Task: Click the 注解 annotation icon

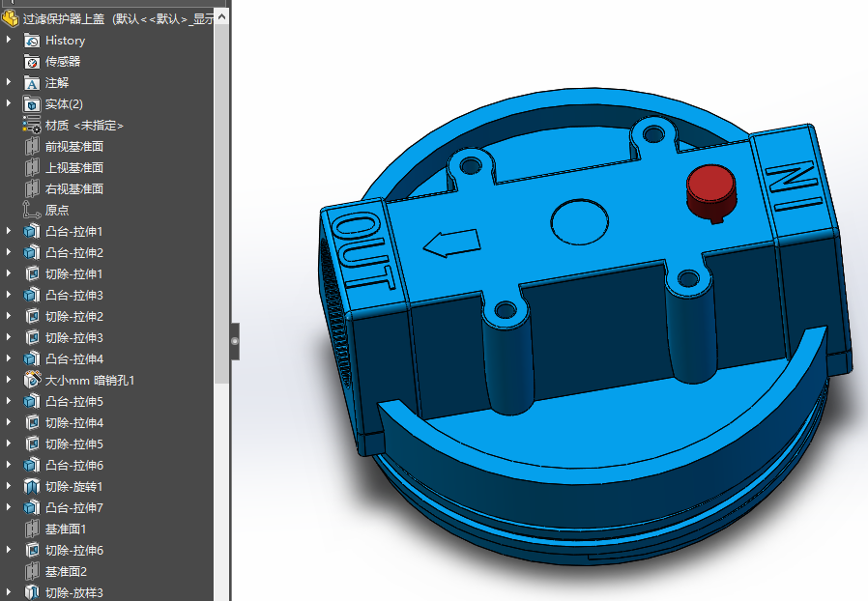Action: (32, 83)
